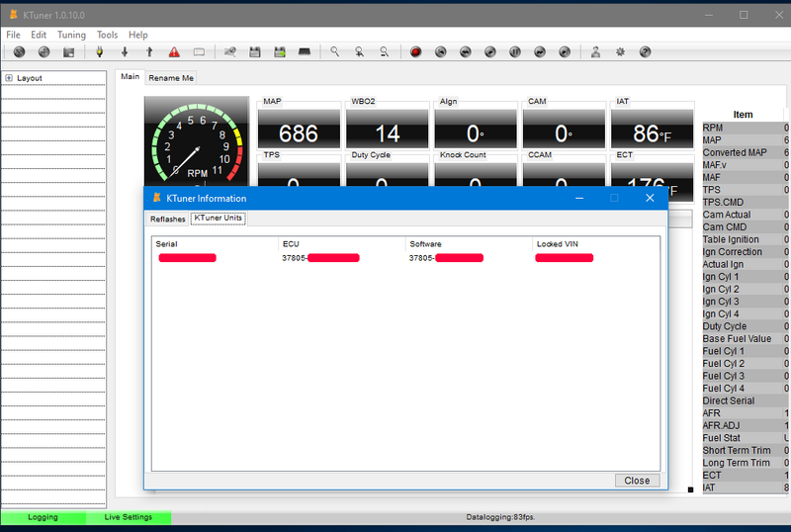791x532 pixels.
Task: Click the pause datalog playback icon
Action: [x=514, y=51]
